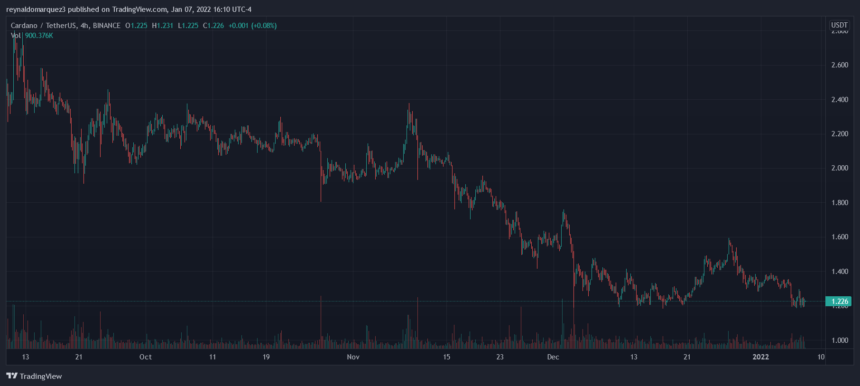Click the Oct label on time axis
Screen dimensions: 860x386
point(145,357)
